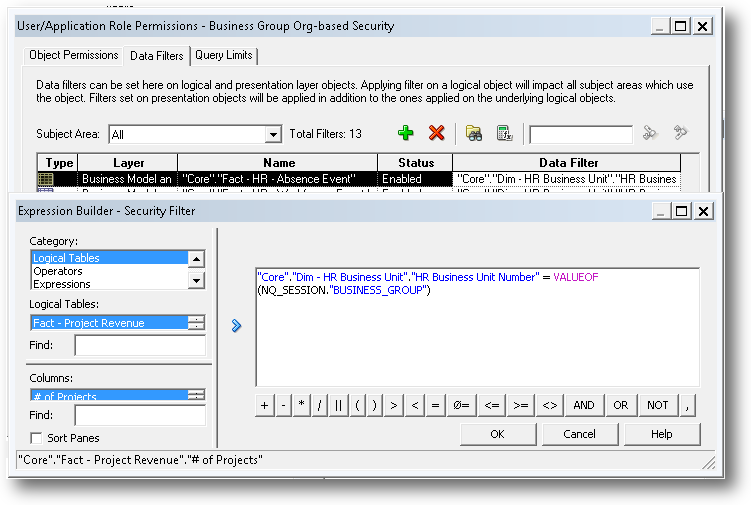The height and width of the screenshot is (505, 751).
Task: Insert the less-than operator
Action: click(415, 405)
